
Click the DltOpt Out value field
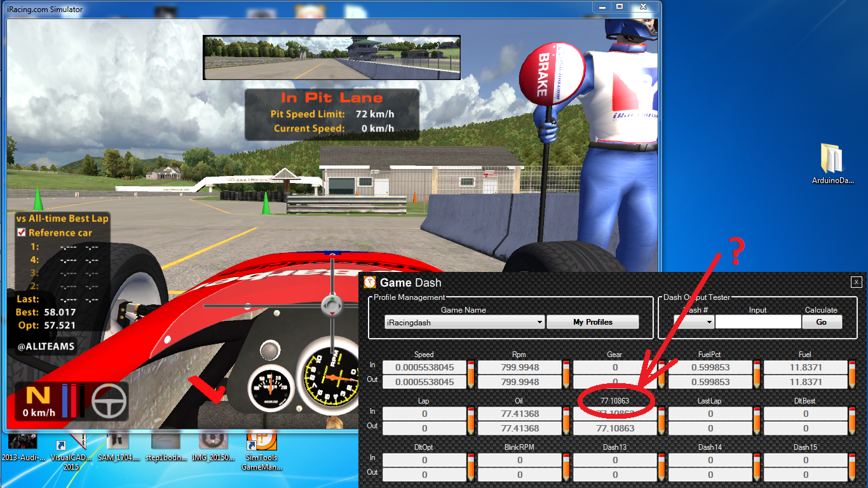point(424,475)
